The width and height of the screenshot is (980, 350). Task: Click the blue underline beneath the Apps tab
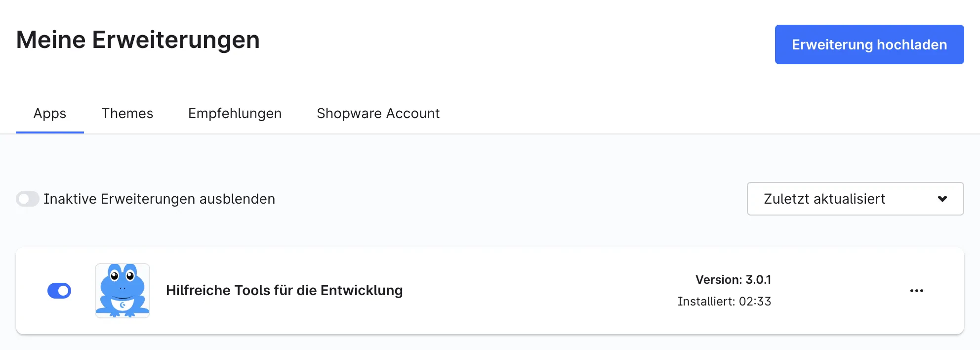pyautogui.click(x=50, y=132)
